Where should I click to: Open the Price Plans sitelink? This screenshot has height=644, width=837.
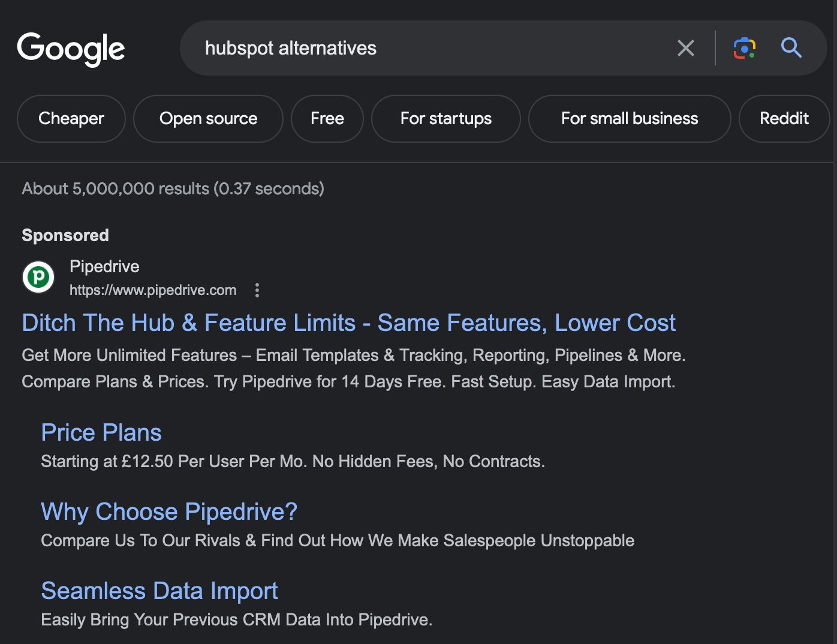click(101, 433)
